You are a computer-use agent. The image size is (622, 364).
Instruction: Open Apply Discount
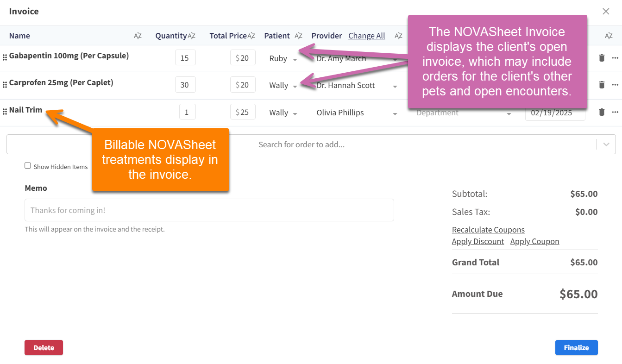coord(478,241)
